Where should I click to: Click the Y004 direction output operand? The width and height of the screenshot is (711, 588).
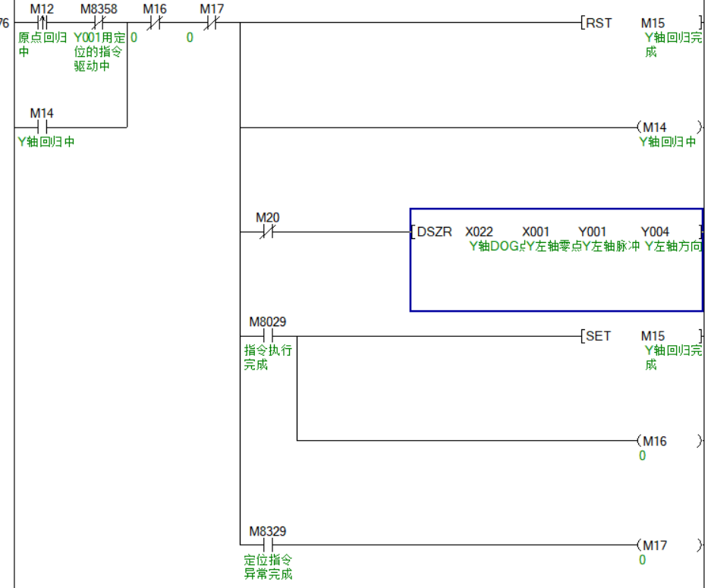[x=655, y=232]
